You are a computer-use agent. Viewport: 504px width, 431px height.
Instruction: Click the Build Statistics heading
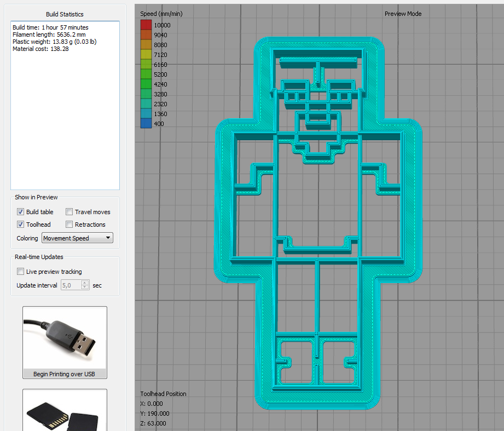(65, 14)
